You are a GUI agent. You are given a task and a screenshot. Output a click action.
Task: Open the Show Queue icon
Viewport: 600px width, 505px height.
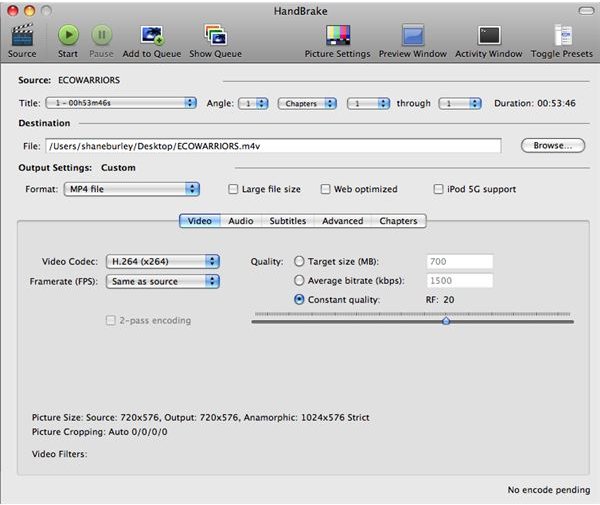click(215, 35)
